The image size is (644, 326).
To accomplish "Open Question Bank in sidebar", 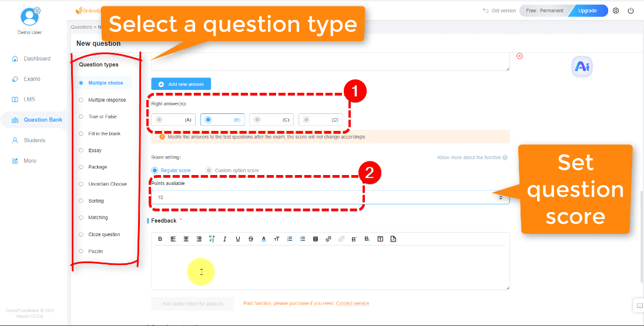I will 42,120.
